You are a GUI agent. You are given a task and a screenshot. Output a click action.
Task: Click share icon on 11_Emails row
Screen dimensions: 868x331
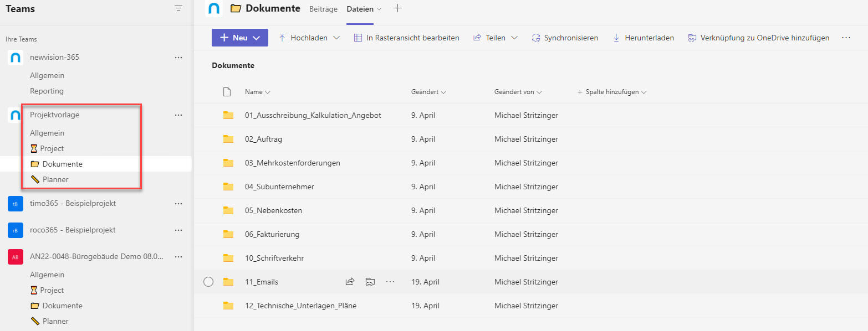pos(350,282)
